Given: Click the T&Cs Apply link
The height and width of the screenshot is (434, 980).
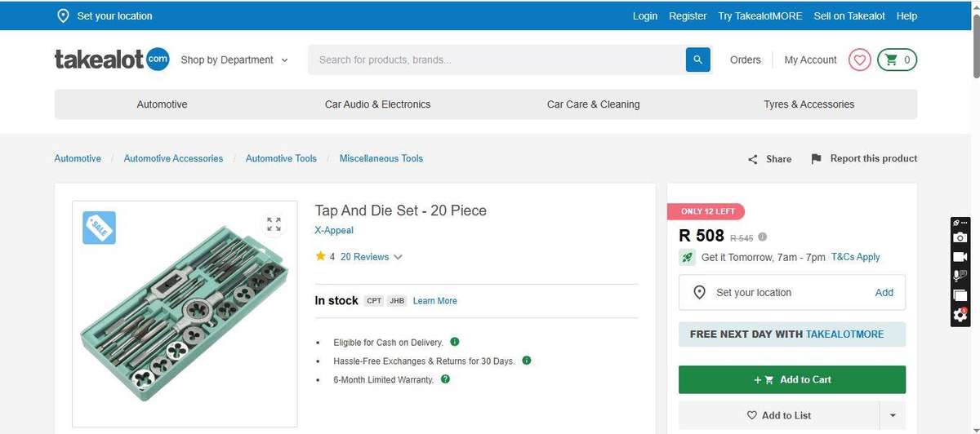Looking at the screenshot, I should point(855,257).
